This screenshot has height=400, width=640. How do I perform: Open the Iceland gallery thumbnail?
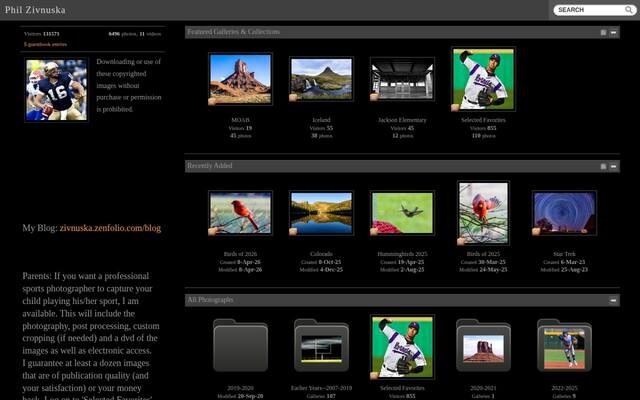tap(321, 79)
